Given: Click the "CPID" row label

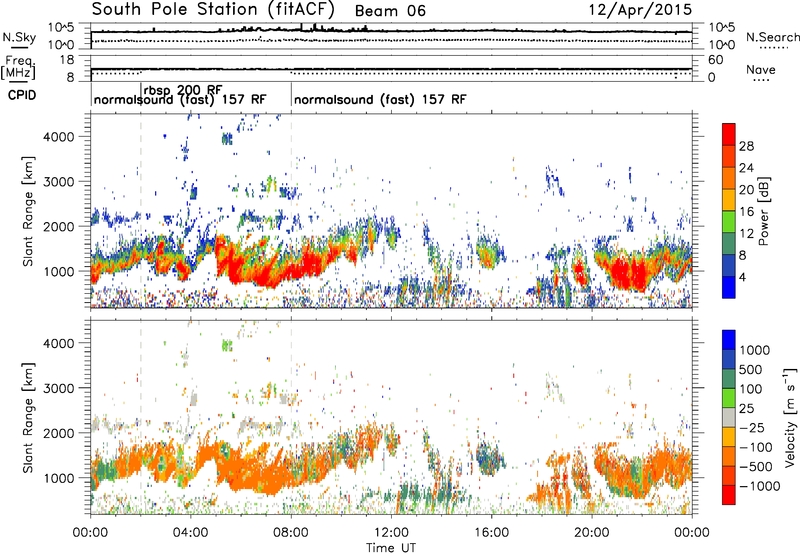Looking at the screenshot, I should (22, 95).
